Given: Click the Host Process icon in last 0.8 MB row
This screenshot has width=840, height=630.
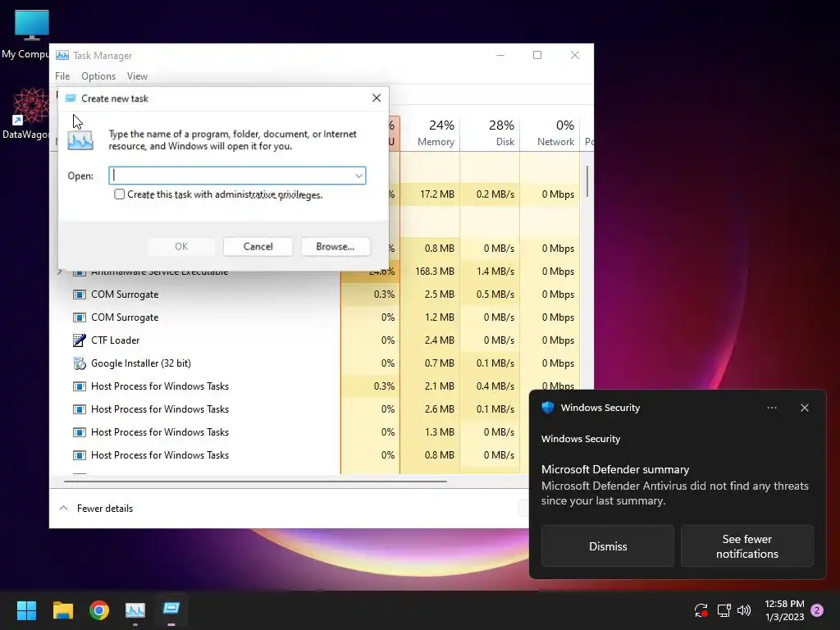Looking at the screenshot, I should click(80, 455).
